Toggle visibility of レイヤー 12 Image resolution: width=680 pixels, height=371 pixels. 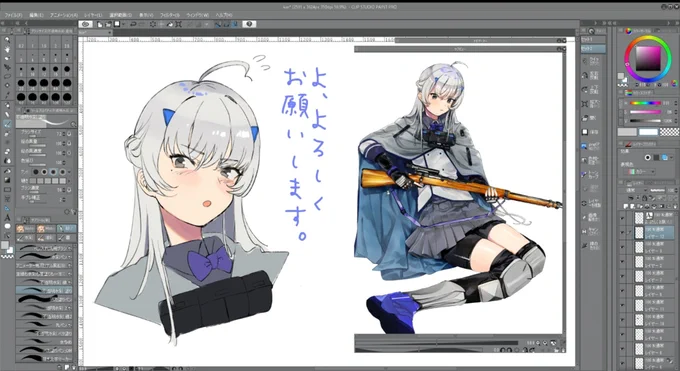(623, 233)
